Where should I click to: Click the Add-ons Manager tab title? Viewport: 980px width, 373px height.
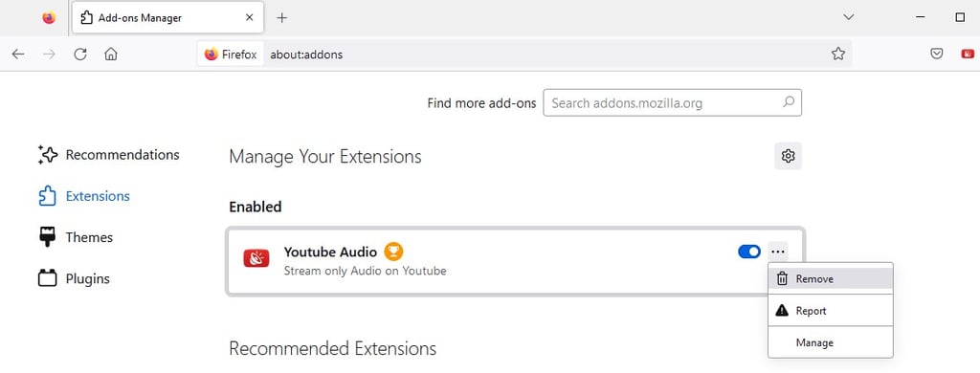[x=140, y=18]
